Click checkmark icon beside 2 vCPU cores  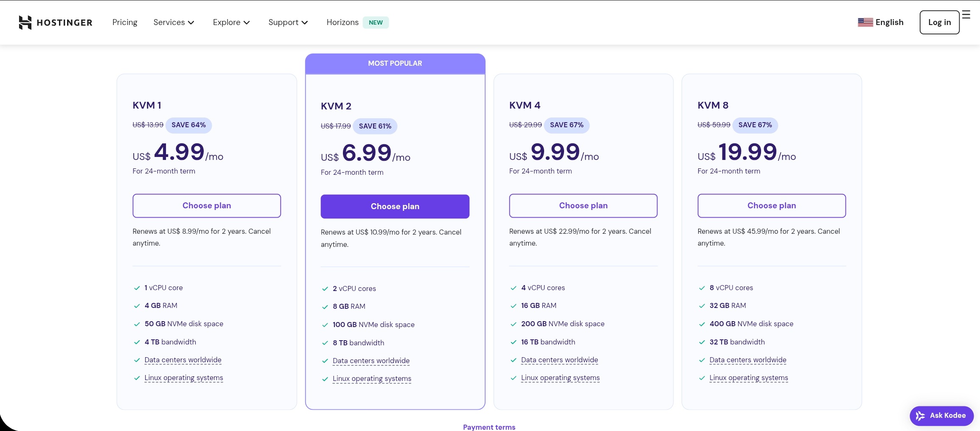(x=325, y=289)
